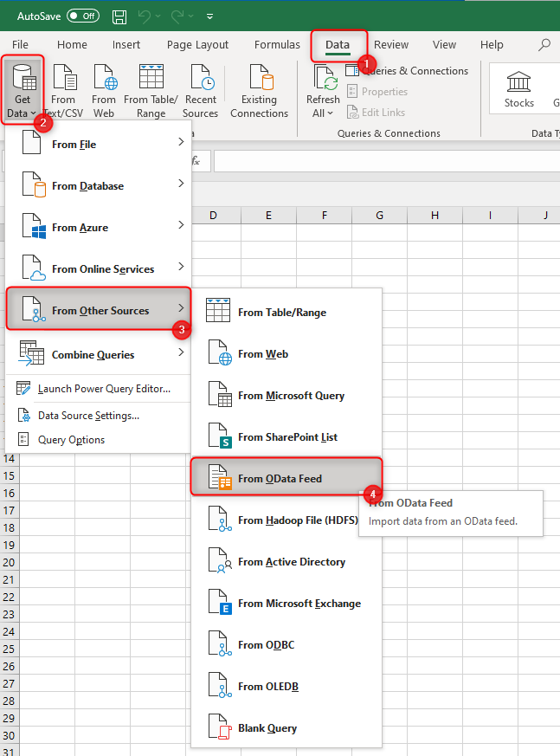Select From Microsoft Query

pyautogui.click(x=286, y=395)
